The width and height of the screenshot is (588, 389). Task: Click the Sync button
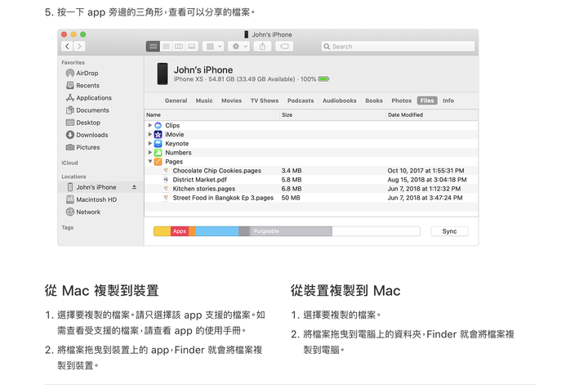coord(449,231)
